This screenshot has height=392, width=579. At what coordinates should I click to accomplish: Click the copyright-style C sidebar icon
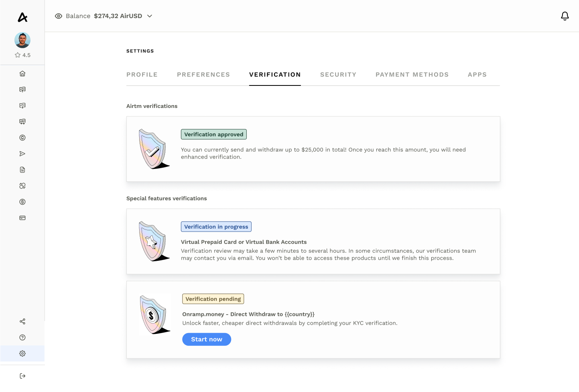22,138
